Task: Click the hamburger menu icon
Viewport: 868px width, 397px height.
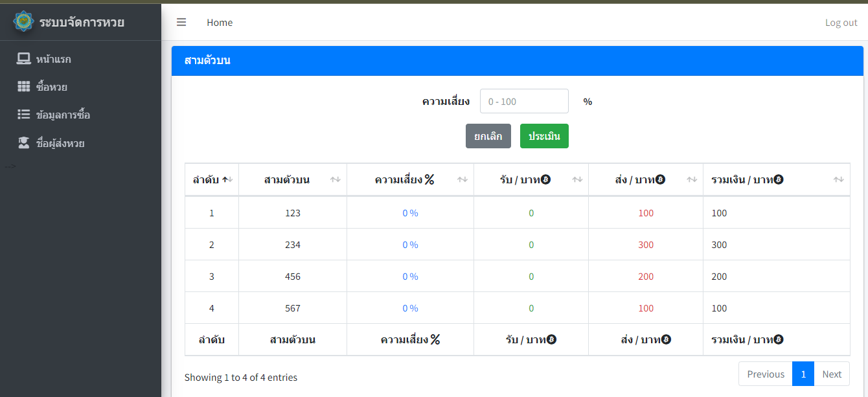Action: pyautogui.click(x=181, y=22)
